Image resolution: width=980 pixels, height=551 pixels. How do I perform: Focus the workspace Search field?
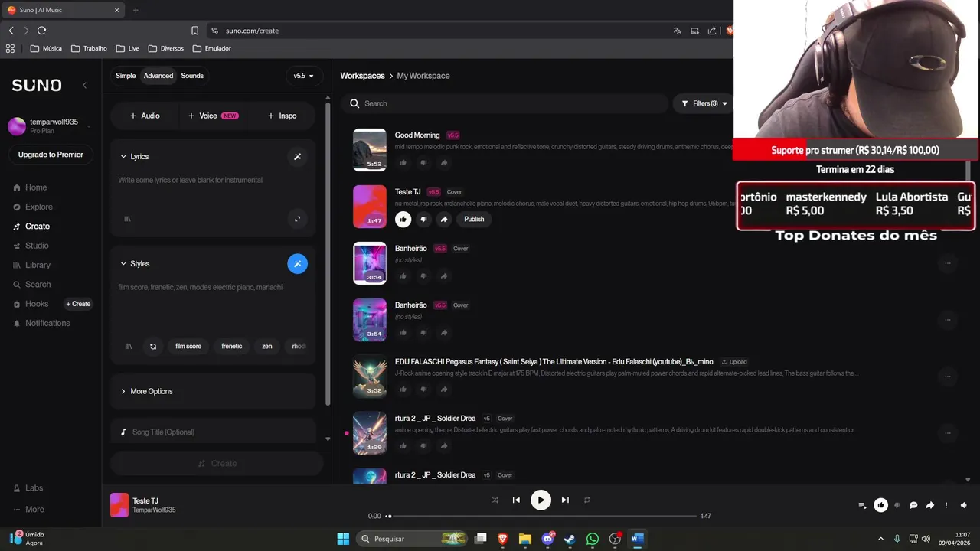tap(506, 103)
